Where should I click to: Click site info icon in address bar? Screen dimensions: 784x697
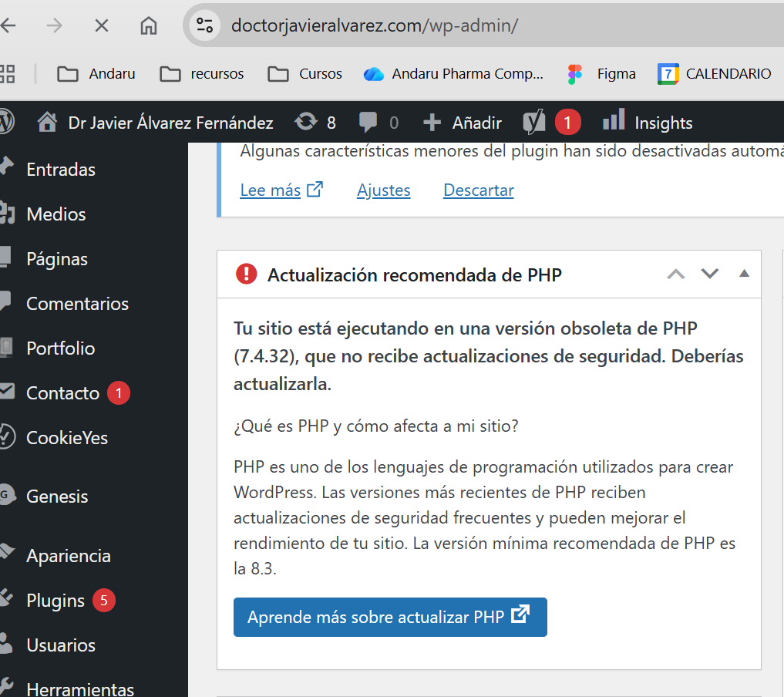coord(204,25)
